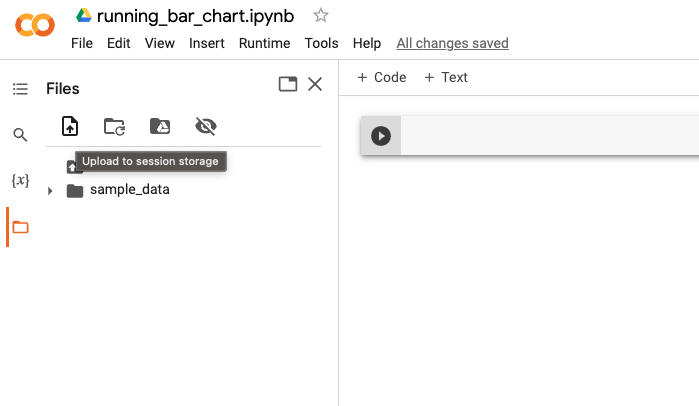
Task: Add a new Code cell
Action: [382, 77]
